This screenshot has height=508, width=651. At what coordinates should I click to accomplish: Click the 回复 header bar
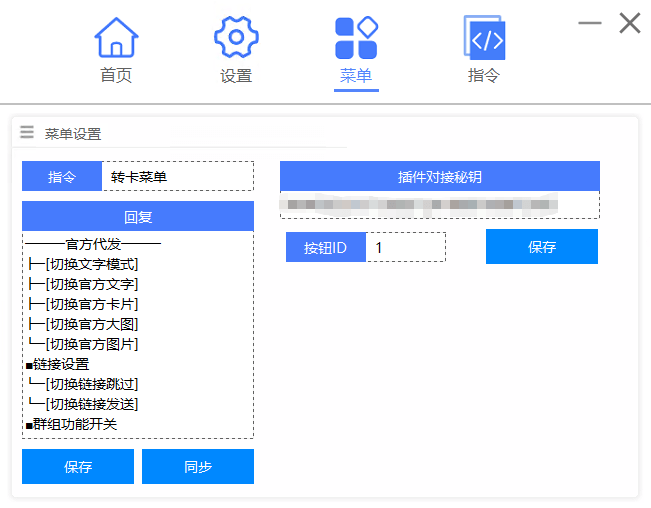click(138, 216)
